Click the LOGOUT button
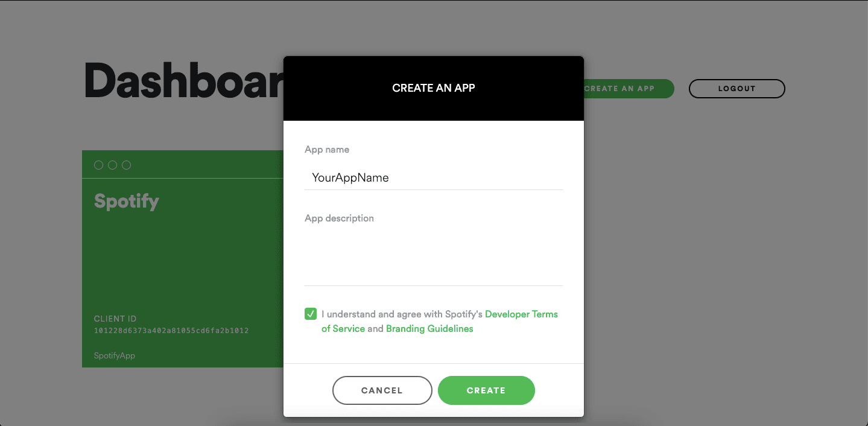 (737, 88)
